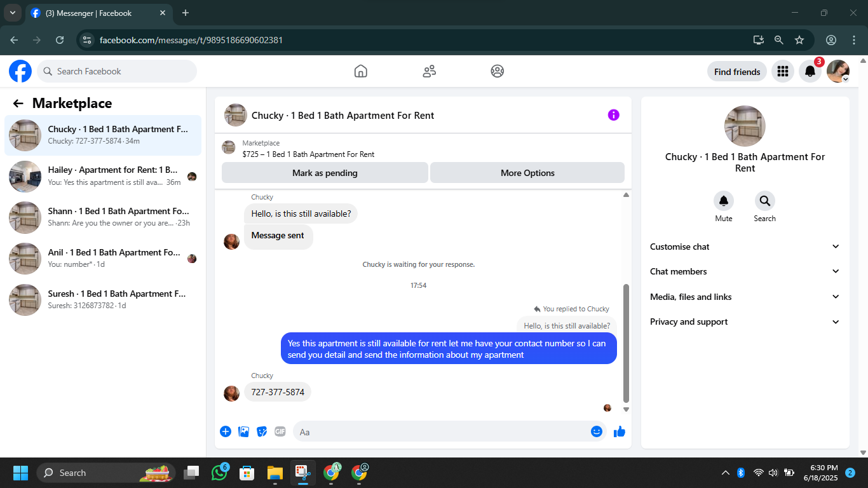Image resolution: width=868 pixels, height=488 pixels.
Task: Show hidden system tray icons
Action: coord(725,473)
